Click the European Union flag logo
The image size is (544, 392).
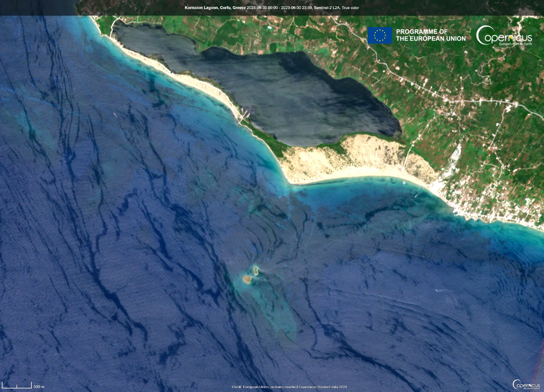coord(380,35)
